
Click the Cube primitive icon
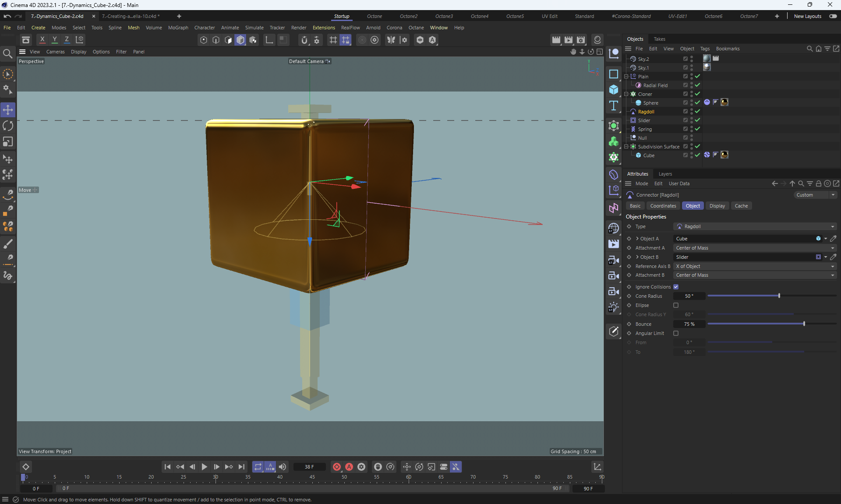(614, 90)
